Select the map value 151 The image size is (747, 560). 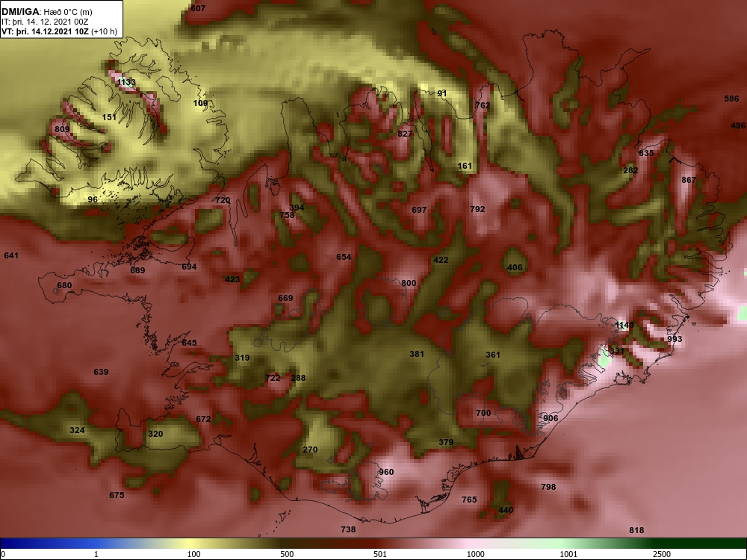[x=109, y=117]
